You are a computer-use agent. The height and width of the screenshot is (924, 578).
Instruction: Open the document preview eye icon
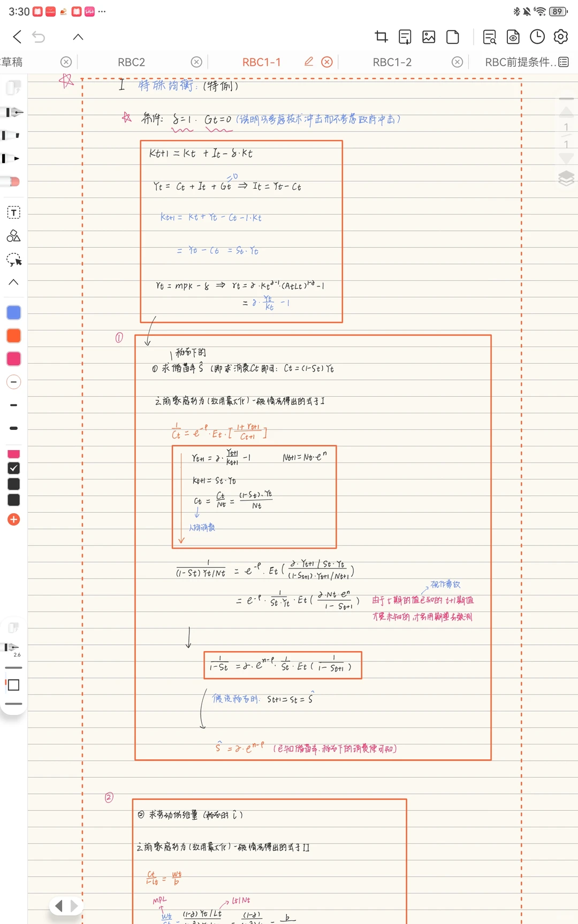coord(513,36)
